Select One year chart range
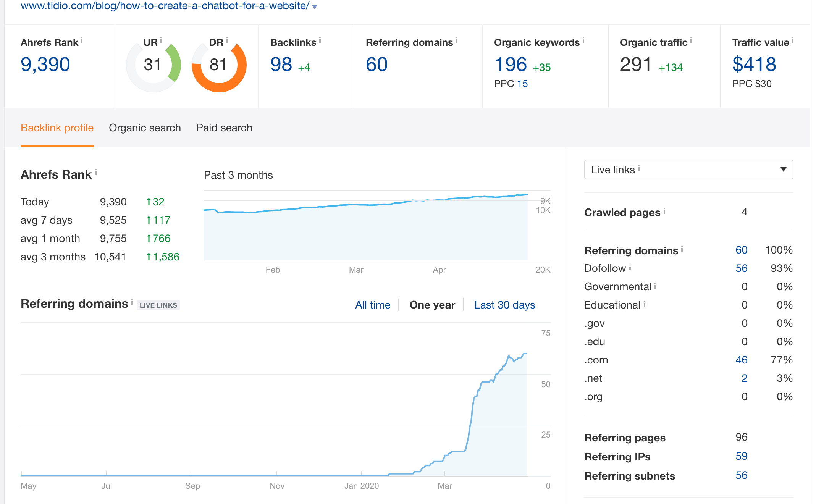The height and width of the screenshot is (504, 837). point(432,305)
